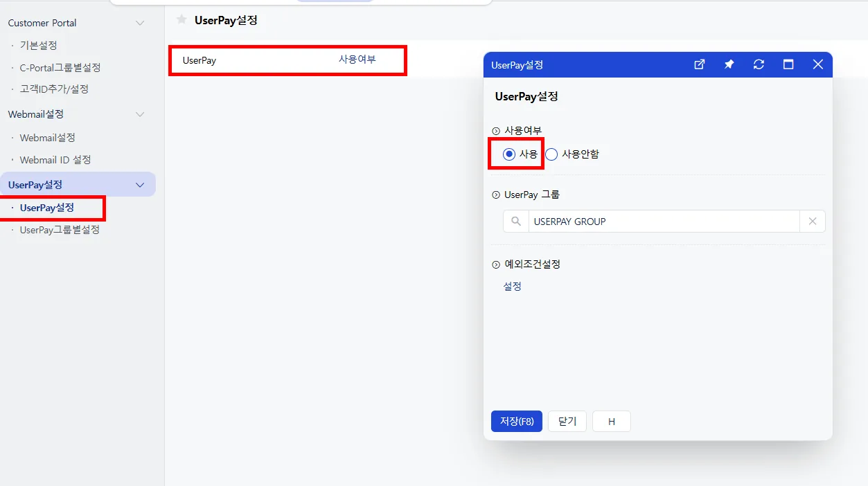Maximize the UserPay설정 dialog
This screenshot has height=486, width=868.
coord(788,64)
